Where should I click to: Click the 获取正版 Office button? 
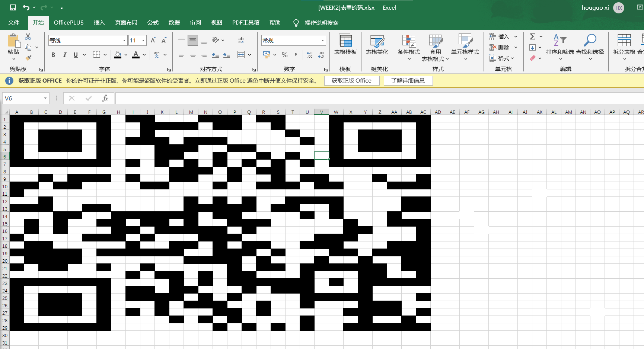click(x=352, y=81)
